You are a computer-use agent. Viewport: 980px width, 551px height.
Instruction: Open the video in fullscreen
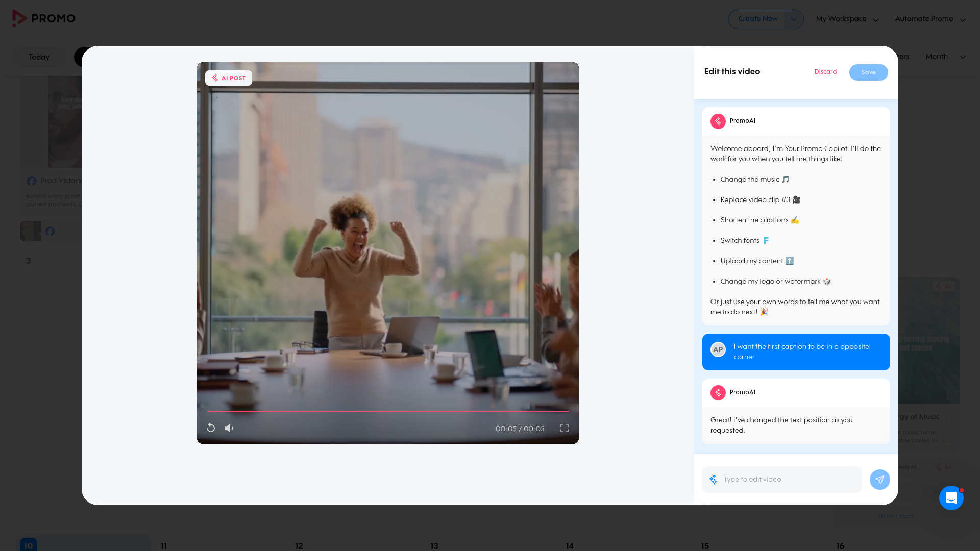565,428
